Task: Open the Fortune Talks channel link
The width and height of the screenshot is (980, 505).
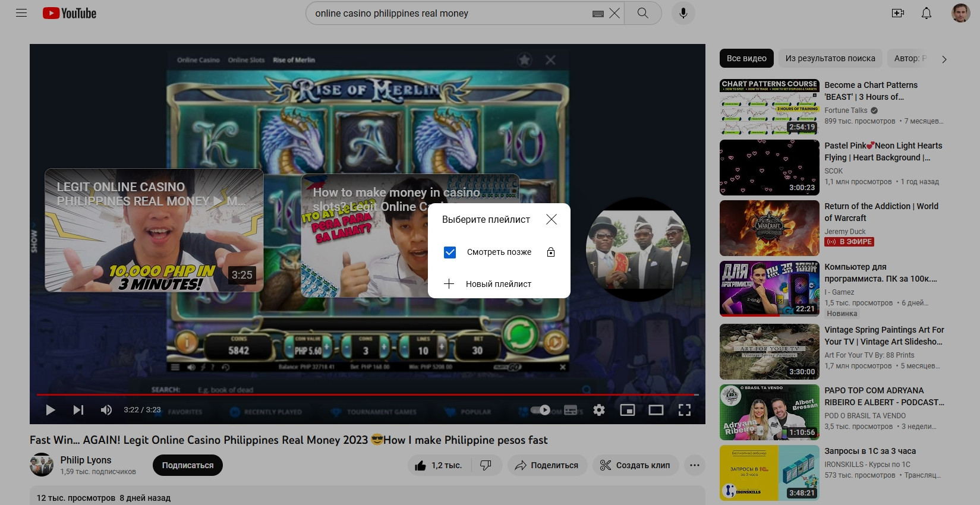Action: [846, 111]
